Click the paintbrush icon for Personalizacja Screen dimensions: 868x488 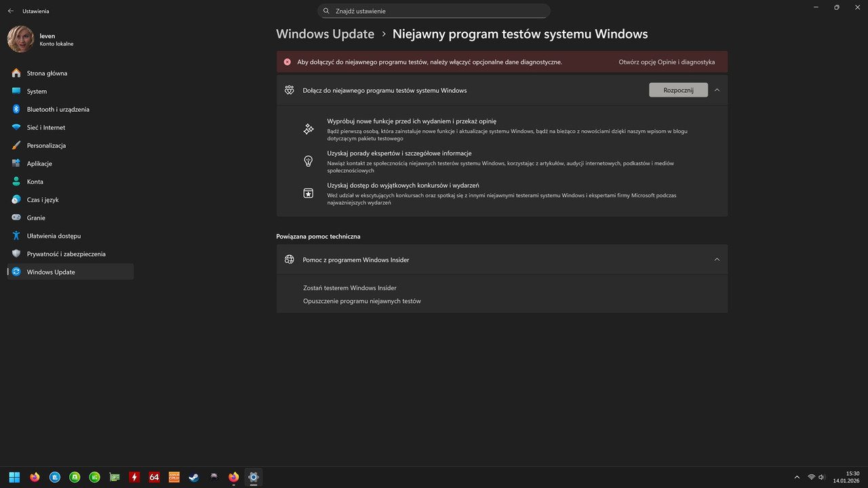coord(16,145)
